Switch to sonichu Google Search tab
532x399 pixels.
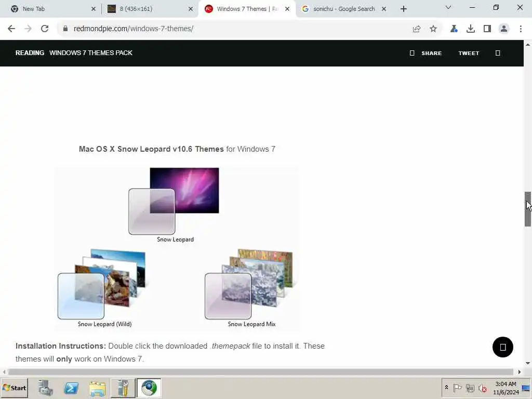(x=344, y=9)
